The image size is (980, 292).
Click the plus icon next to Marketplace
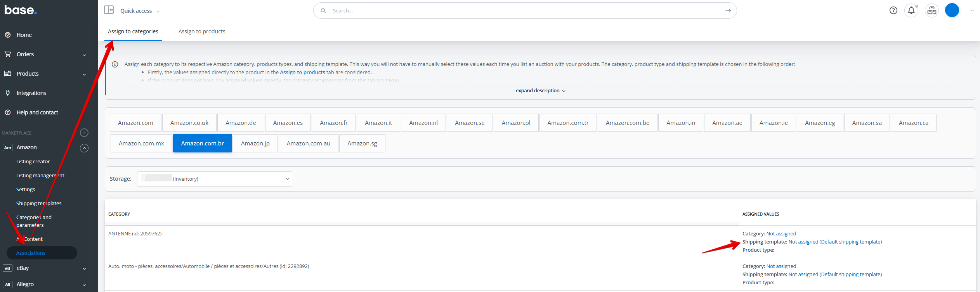pos(84,133)
